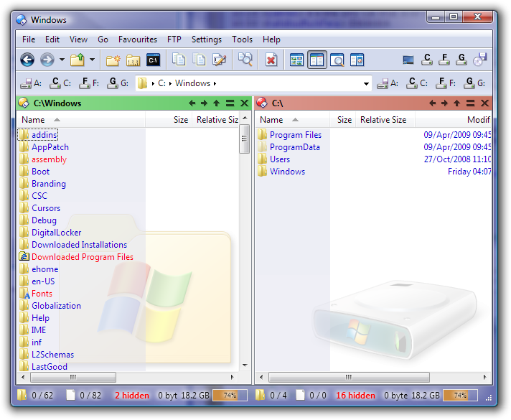Click the red X delete icon
511x420 pixels.
pyautogui.click(x=271, y=60)
